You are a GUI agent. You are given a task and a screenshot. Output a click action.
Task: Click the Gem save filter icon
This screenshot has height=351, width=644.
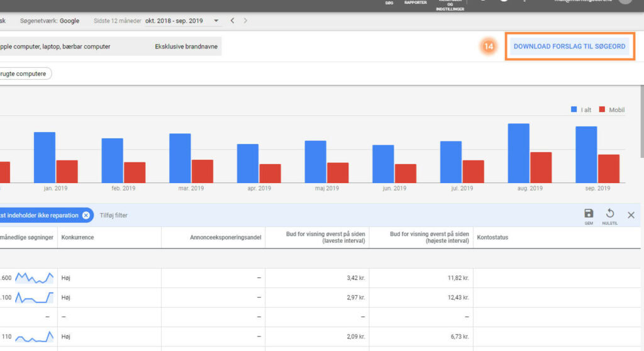click(x=589, y=214)
